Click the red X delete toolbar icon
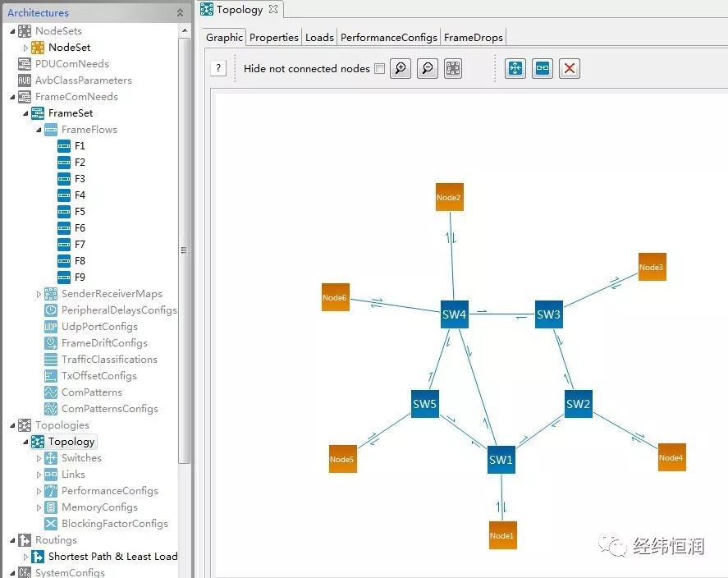728x578 pixels. point(570,69)
